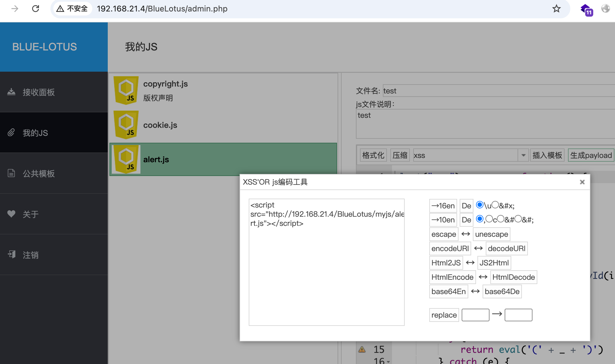The width and height of the screenshot is (615, 364).
Task: Click De button next to →10en
Action: pyautogui.click(x=466, y=220)
